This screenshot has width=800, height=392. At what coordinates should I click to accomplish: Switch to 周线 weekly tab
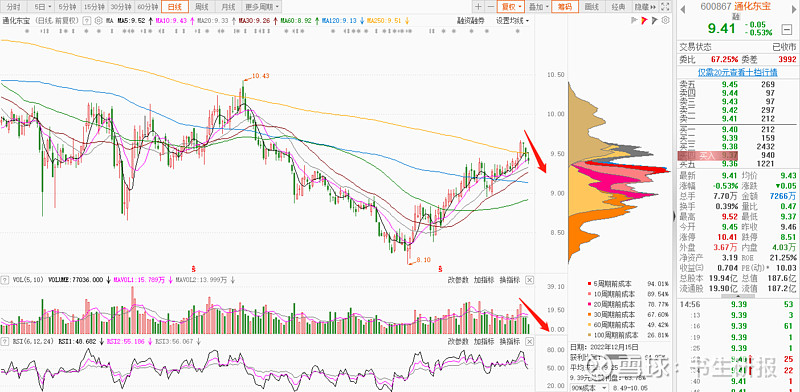(202, 7)
